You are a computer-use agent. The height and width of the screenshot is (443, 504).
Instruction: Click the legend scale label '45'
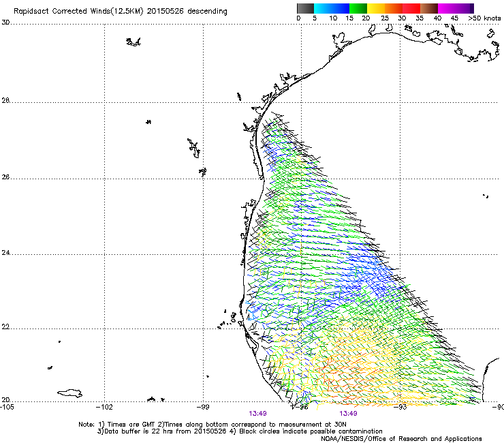[454, 18]
